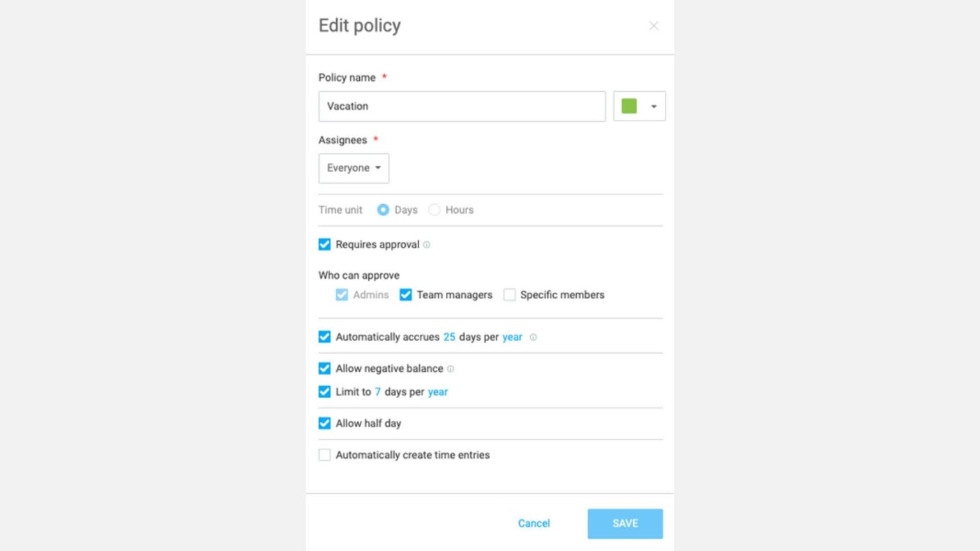
Task: Close the Edit policy dialog
Action: (x=653, y=26)
